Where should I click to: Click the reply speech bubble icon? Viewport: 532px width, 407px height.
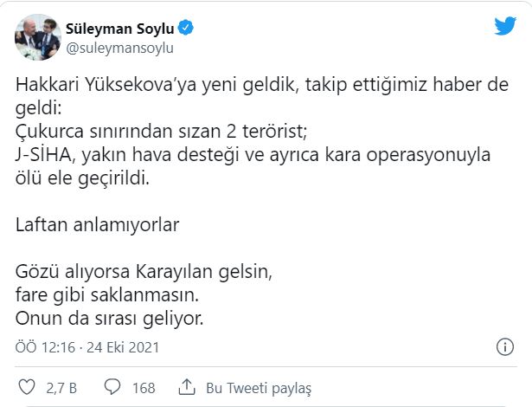coord(112,386)
